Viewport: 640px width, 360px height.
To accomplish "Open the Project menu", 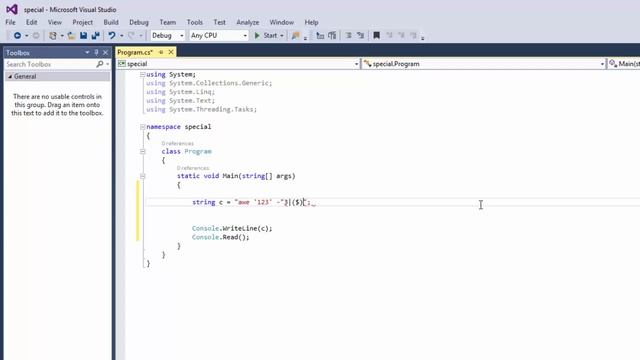I will pos(82,22).
